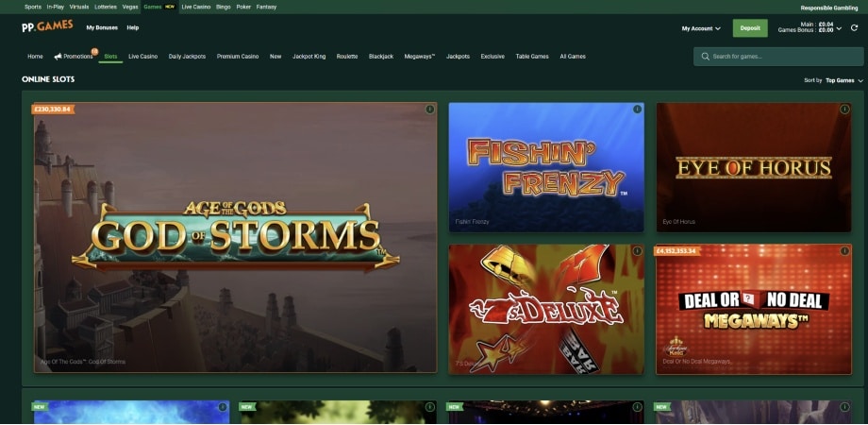Expand the My Account dropdown
868x425 pixels.
point(701,28)
